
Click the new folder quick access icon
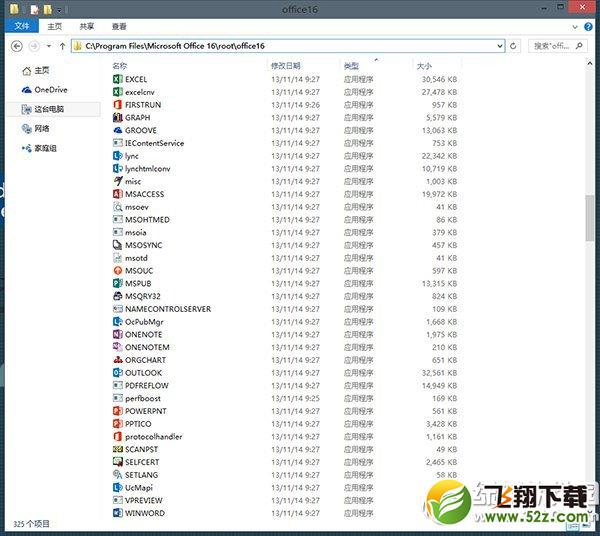[x=47, y=10]
